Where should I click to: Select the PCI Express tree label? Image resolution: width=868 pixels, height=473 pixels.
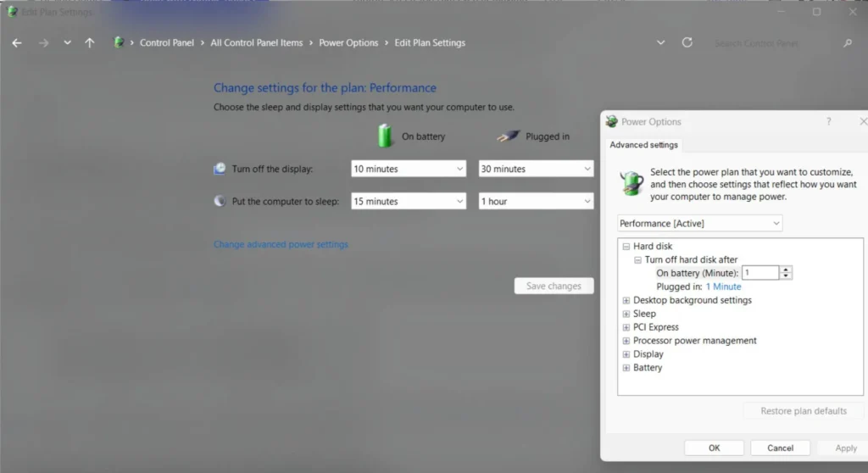coord(656,327)
